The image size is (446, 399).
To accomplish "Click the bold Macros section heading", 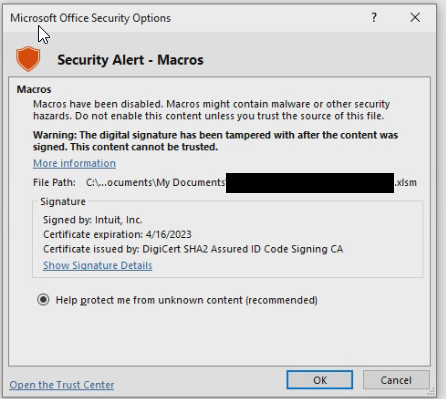I will (34, 89).
